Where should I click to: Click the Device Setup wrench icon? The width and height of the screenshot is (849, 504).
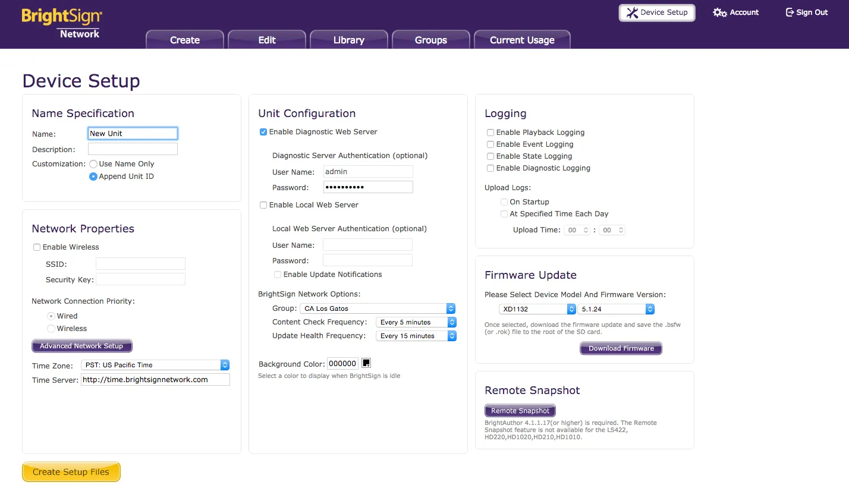632,12
